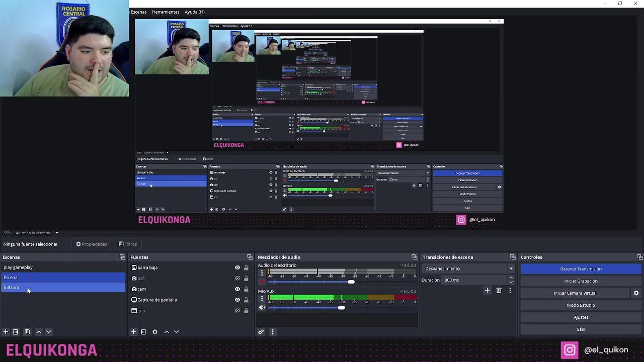
Task: Hide the Captura de pantalla source
Action: click(237, 300)
